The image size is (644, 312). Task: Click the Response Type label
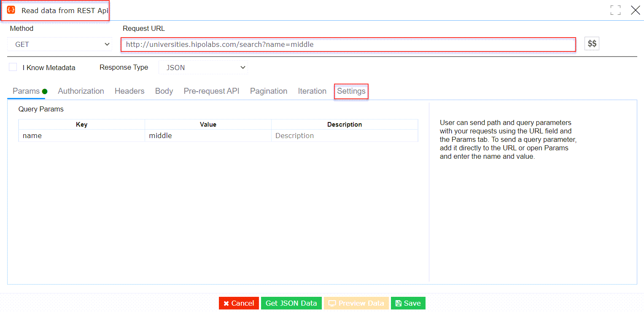point(124,67)
